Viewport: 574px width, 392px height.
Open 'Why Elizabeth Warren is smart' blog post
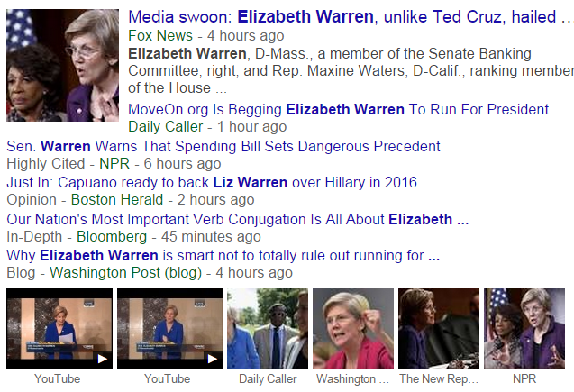click(x=223, y=256)
